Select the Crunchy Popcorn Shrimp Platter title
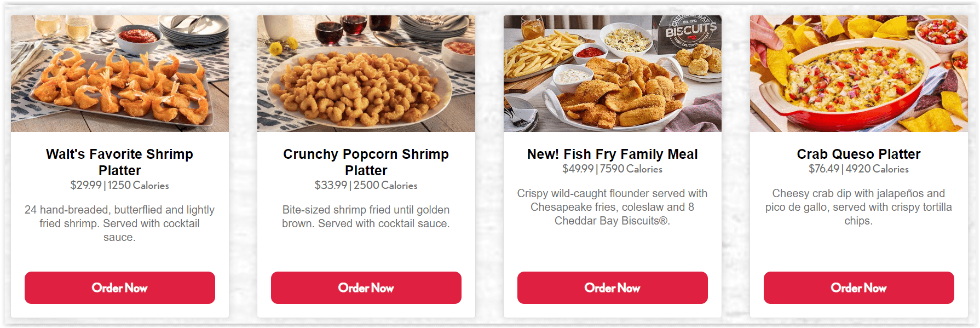980x328 pixels. click(366, 162)
